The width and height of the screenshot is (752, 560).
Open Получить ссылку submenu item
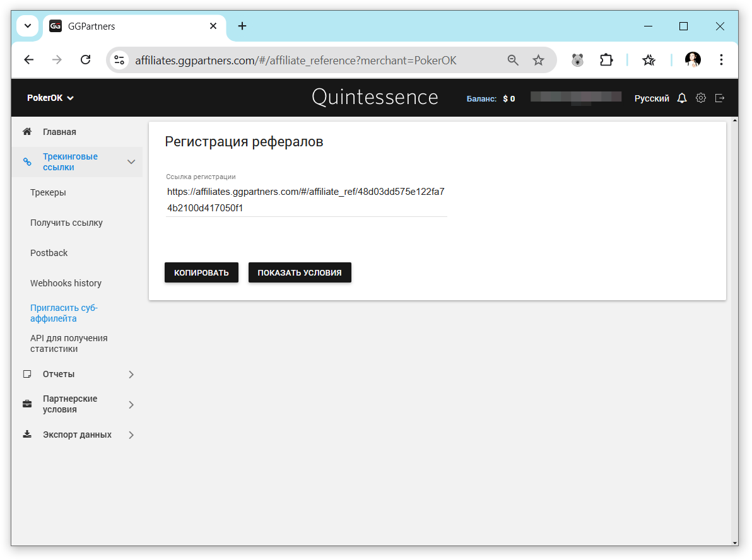tap(66, 223)
